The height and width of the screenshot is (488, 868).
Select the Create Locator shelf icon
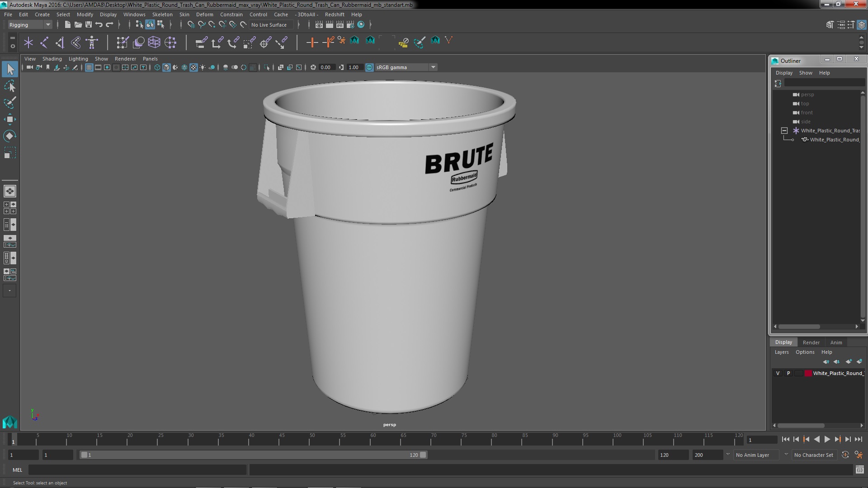coord(28,42)
